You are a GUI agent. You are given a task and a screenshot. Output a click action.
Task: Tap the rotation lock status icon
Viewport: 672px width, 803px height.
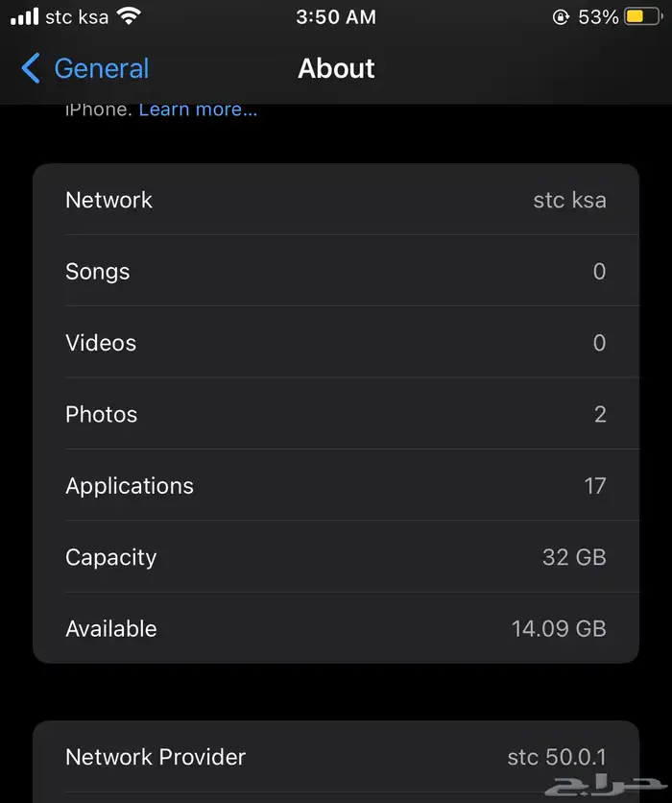(x=562, y=17)
